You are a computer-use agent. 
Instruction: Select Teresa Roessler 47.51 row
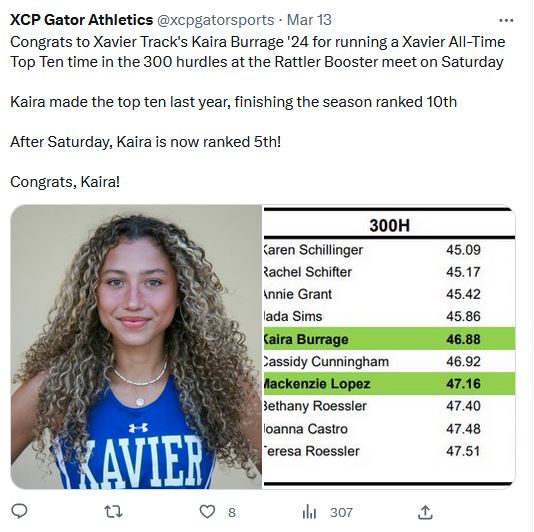point(389,451)
